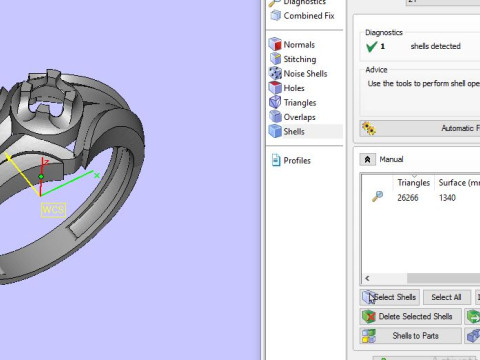The image size is (480, 360).
Task: Open the Triangles fix page icon
Action: pyautogui.click(x=275, y=102)
